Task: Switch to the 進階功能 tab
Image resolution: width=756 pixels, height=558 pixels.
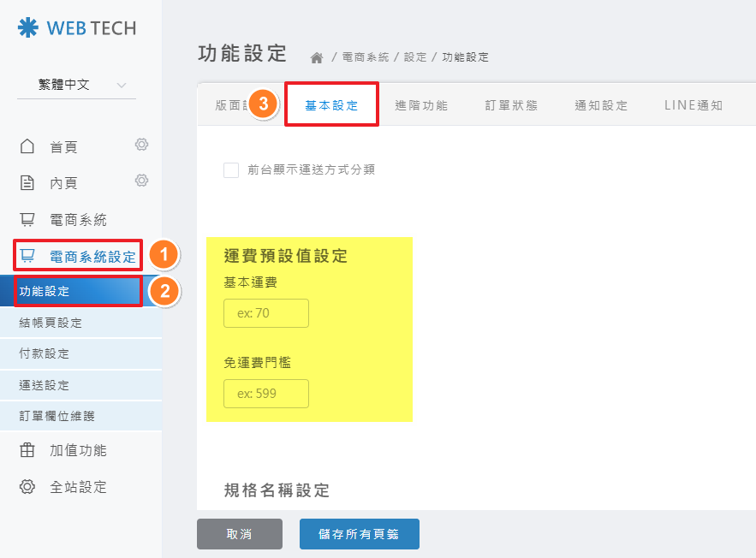Action: (421, 105)
